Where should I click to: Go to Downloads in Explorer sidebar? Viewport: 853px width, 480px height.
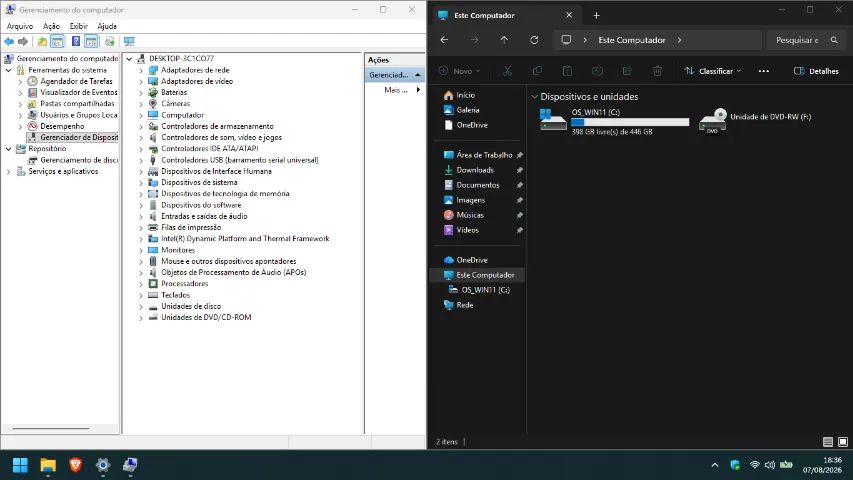coord(475,170)
